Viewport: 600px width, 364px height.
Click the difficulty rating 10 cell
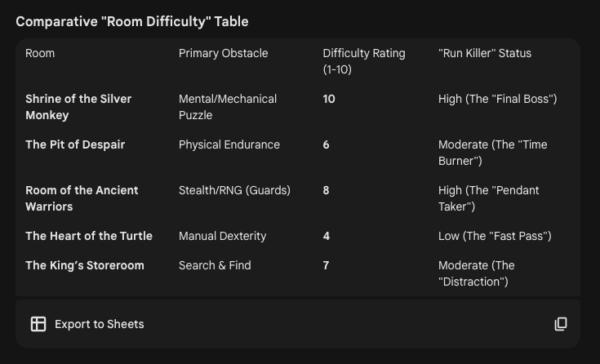(329, 99)
